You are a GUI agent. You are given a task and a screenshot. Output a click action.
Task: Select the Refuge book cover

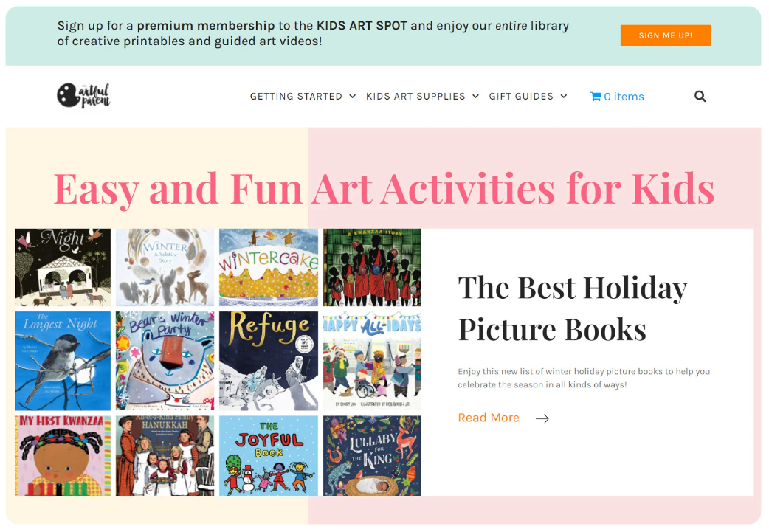coord(269,361)
